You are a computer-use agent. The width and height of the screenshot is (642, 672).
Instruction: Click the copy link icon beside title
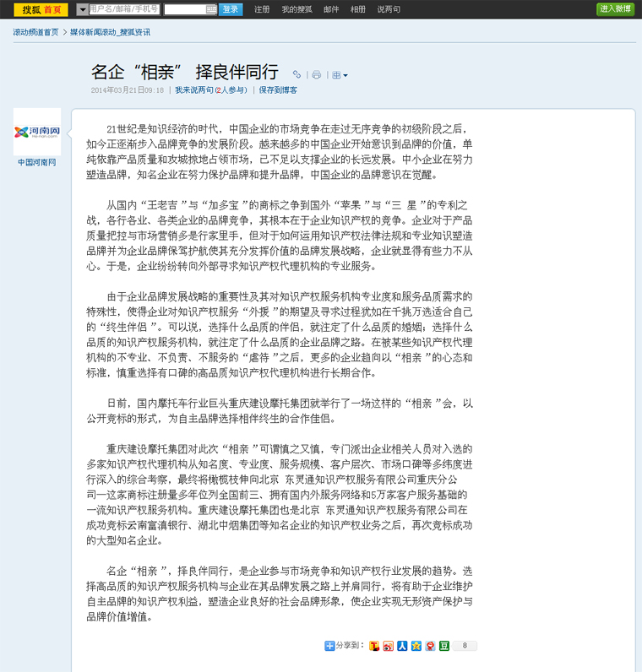coord(297,75)
